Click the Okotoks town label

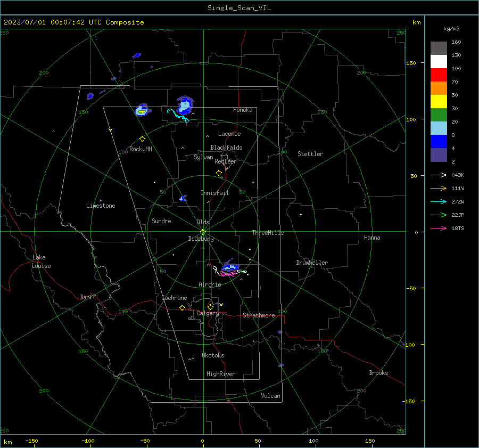coord(213,355)
